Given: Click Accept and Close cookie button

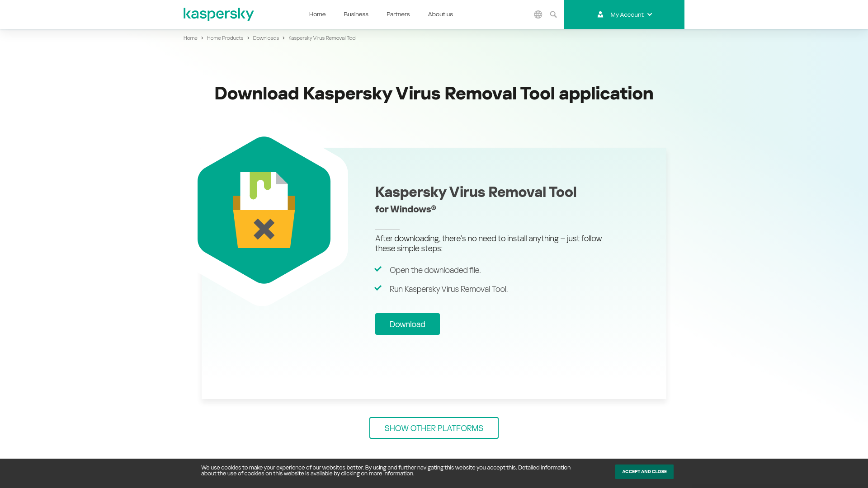Looking at the screenshot, I should 644,471.
